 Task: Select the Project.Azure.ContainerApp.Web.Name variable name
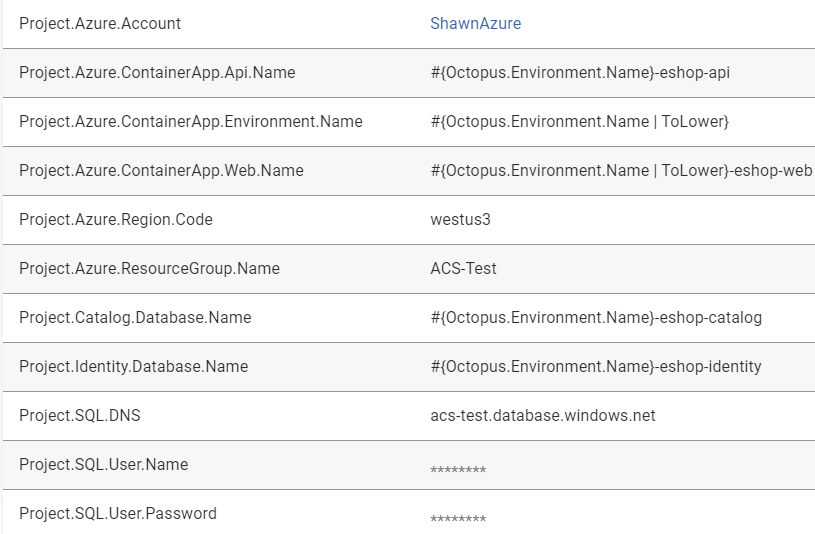(161, 170)
